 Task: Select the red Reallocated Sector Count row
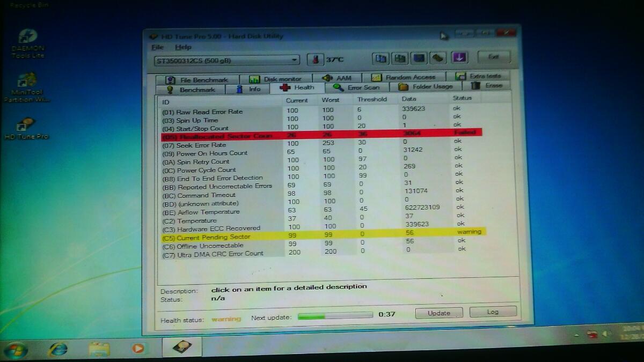pyautogui.click(x=321, y=135)
